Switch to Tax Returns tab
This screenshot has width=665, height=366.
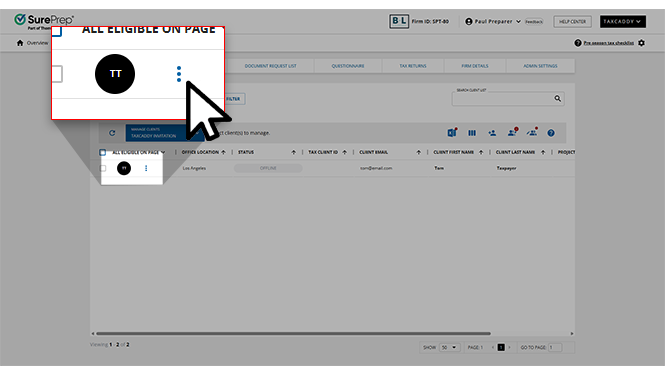pyautogui.click(x=413, y=66)
